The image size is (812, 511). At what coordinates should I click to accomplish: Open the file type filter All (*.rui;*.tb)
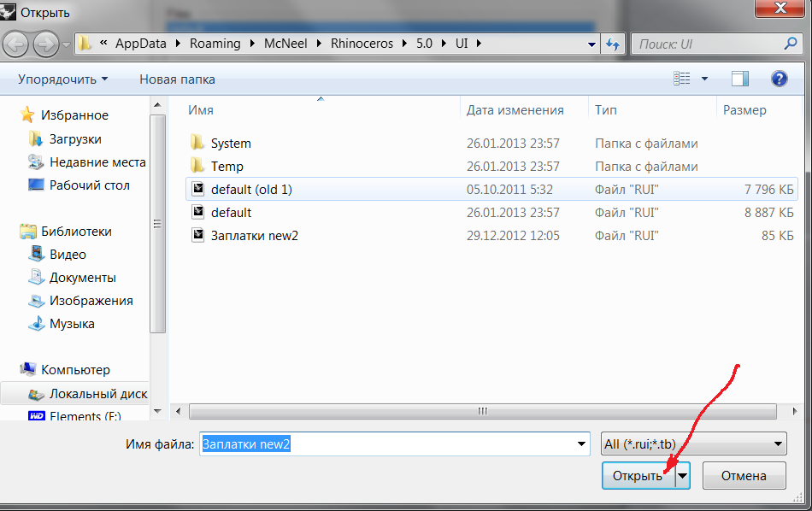coord(693,443)
